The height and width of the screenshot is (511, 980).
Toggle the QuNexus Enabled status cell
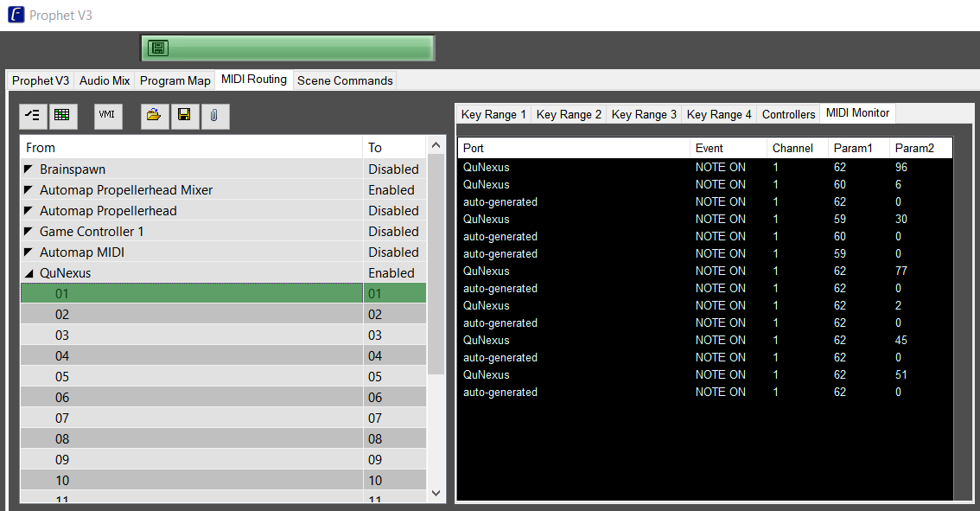[x=394, y=272]
